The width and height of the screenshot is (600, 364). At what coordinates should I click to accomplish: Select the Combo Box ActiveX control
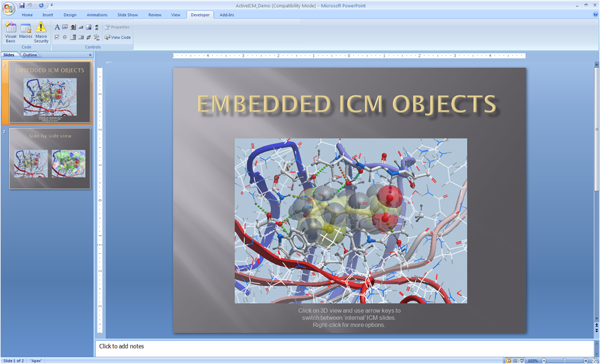(x=73, y=37)
